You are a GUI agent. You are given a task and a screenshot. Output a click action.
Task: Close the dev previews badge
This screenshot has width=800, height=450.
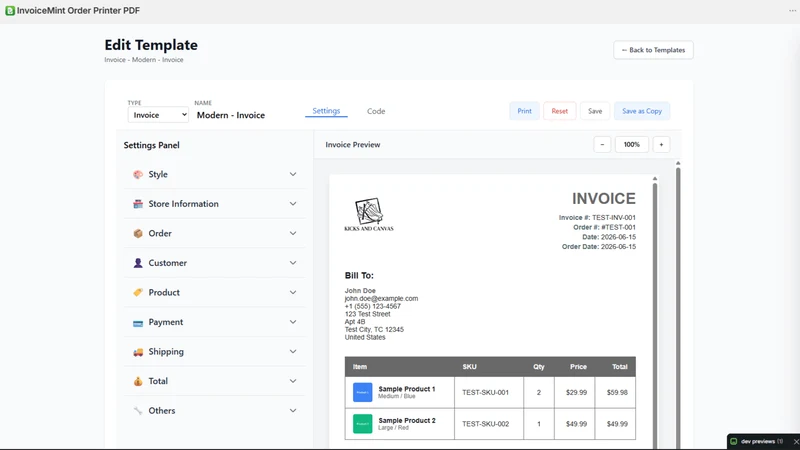coord(795,442)
